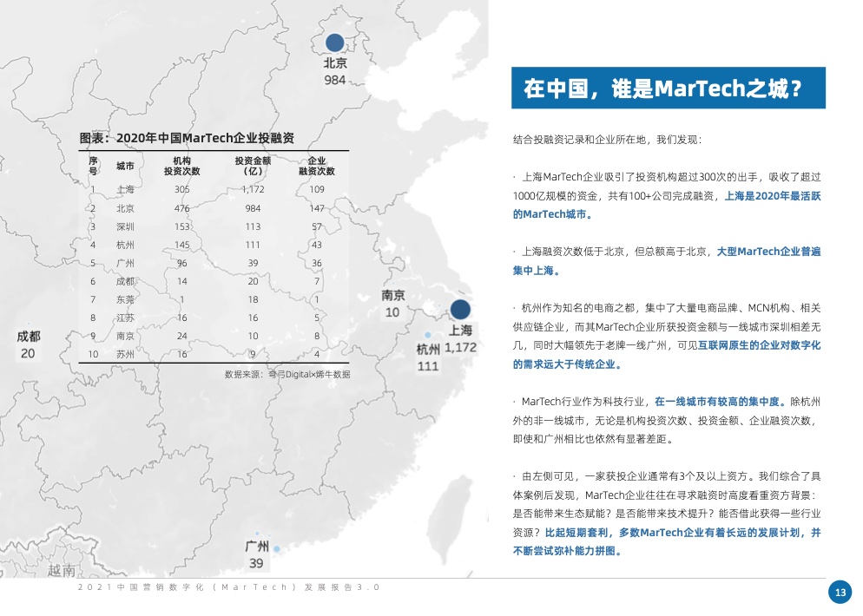Click the highlighted phrase 比起短期套利
Viewport: 863px width, 616px height.
coord(576,533)
